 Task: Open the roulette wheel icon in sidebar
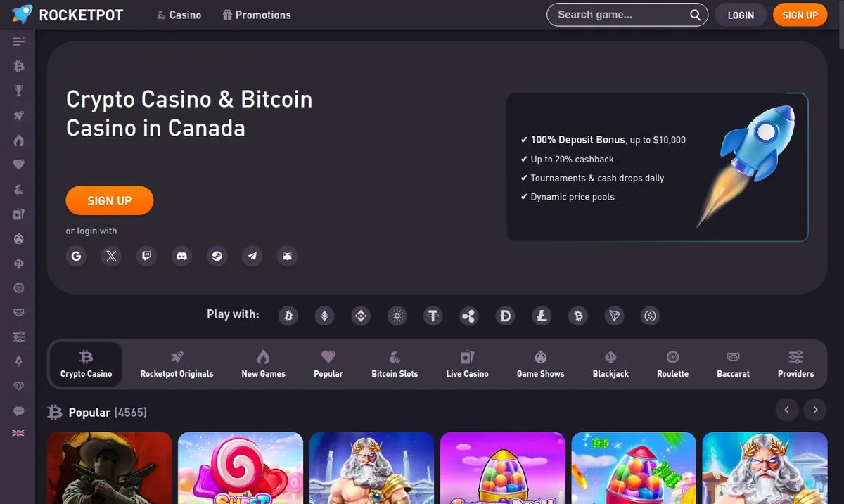click(x=19, y=288)
